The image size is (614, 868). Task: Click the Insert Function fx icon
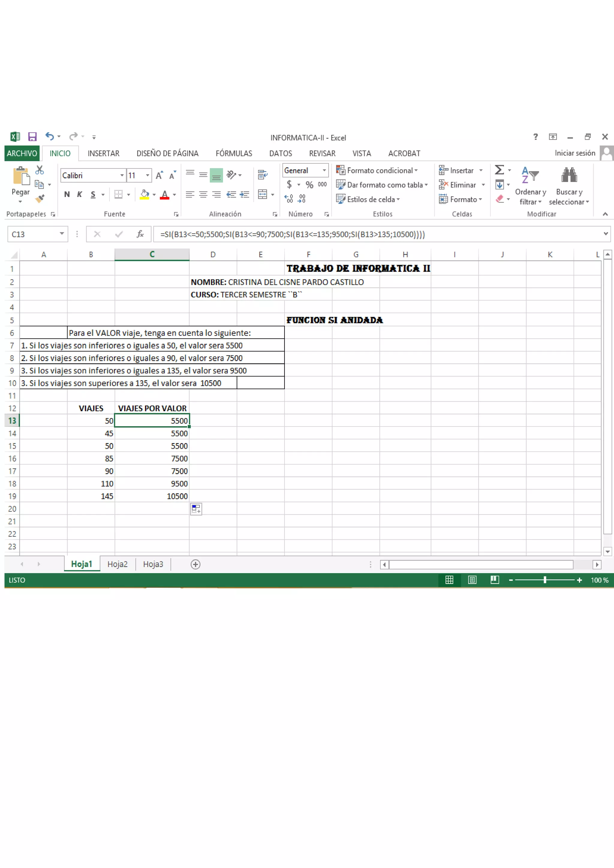(x=140, y=234)
